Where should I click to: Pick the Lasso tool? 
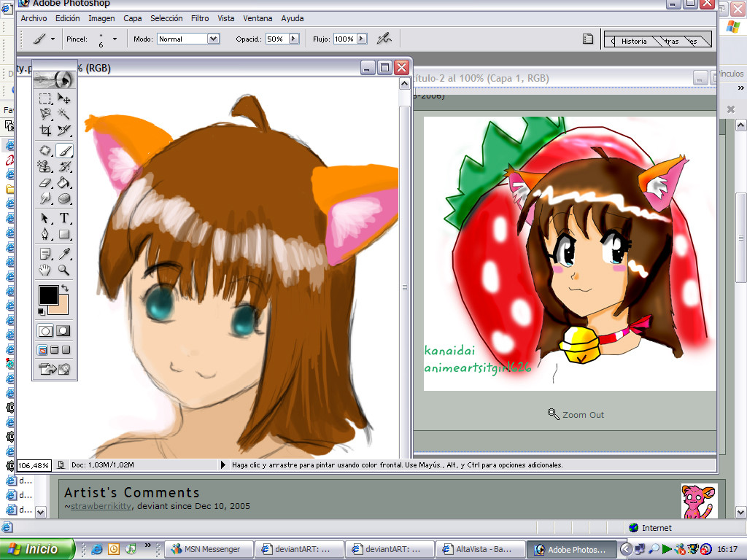45,114
